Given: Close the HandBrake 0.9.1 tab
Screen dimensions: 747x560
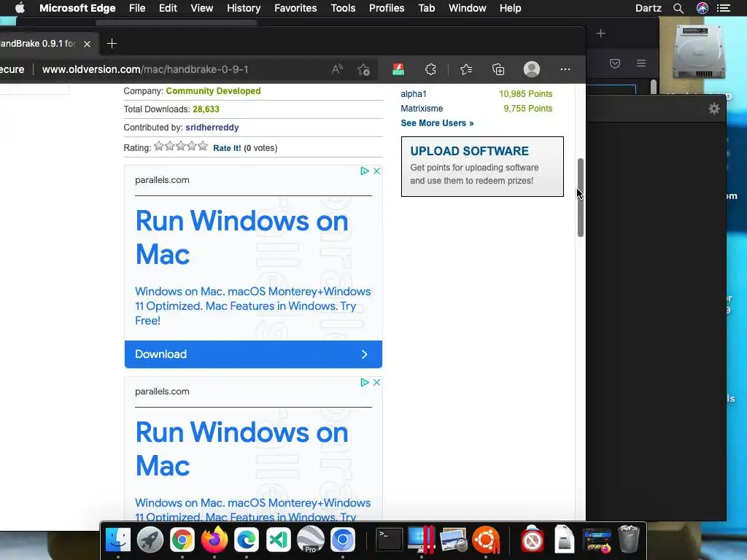Looking at the screenshot, I should 88,44.
